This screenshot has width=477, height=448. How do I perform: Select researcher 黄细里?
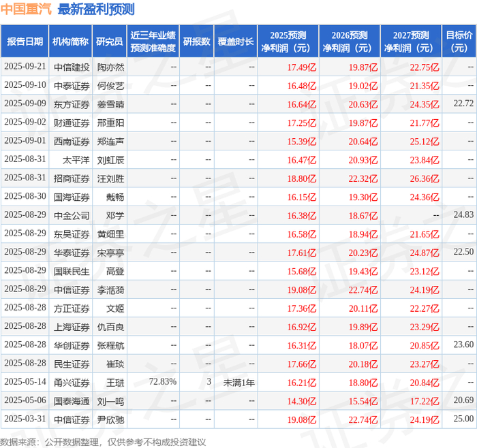click(x=110, y=234)
